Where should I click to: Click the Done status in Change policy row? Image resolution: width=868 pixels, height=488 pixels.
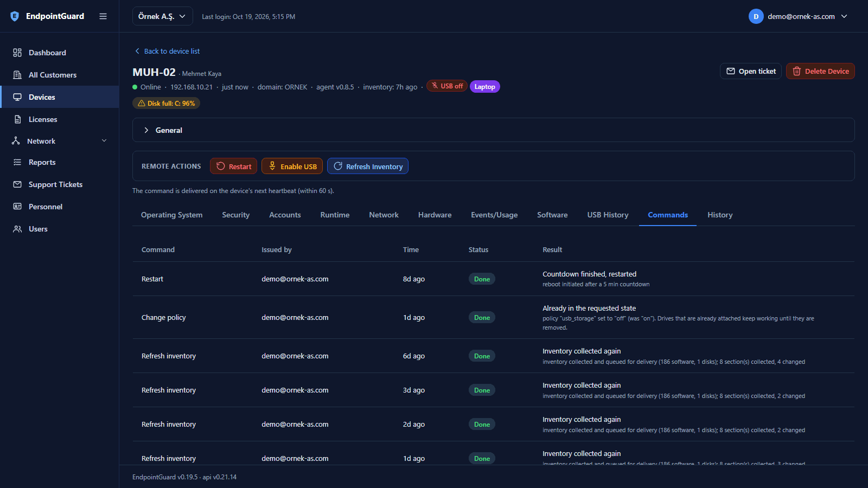click(x=482, y=318)
